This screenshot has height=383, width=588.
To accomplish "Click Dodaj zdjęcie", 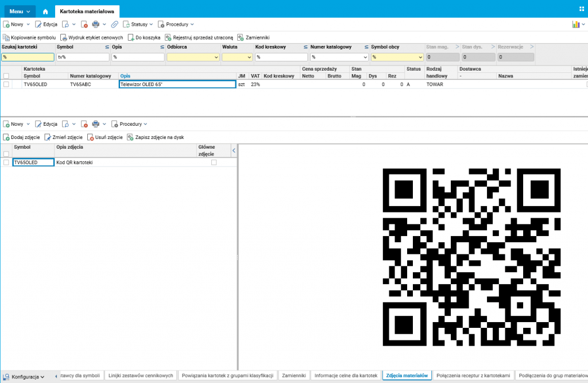I will (x=21, y=137).
